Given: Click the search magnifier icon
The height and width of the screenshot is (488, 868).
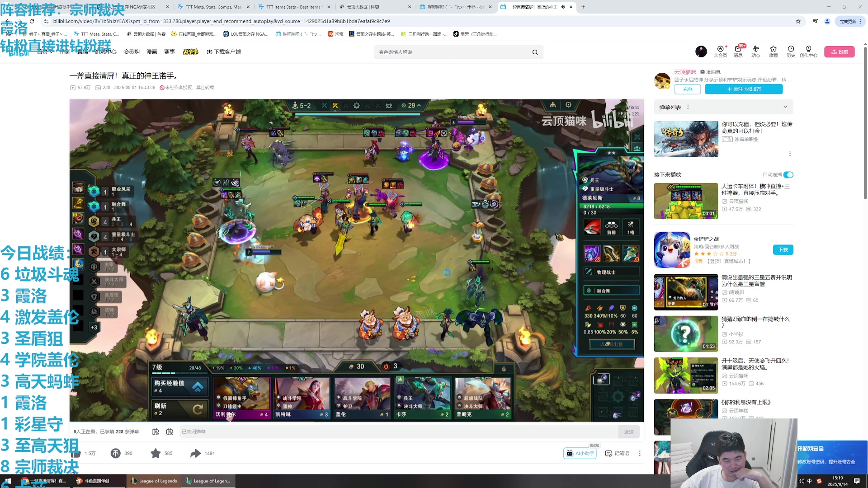Looking at the screenshot, I should pos(535,52).
